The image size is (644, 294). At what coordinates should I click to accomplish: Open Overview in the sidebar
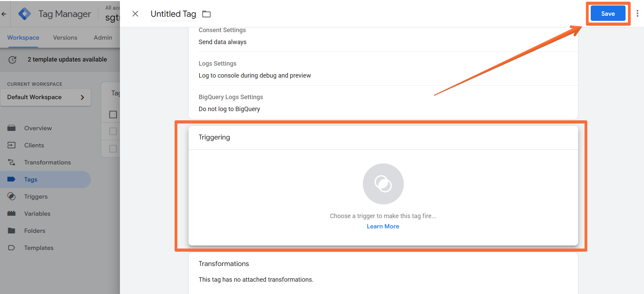click(38, 128)
